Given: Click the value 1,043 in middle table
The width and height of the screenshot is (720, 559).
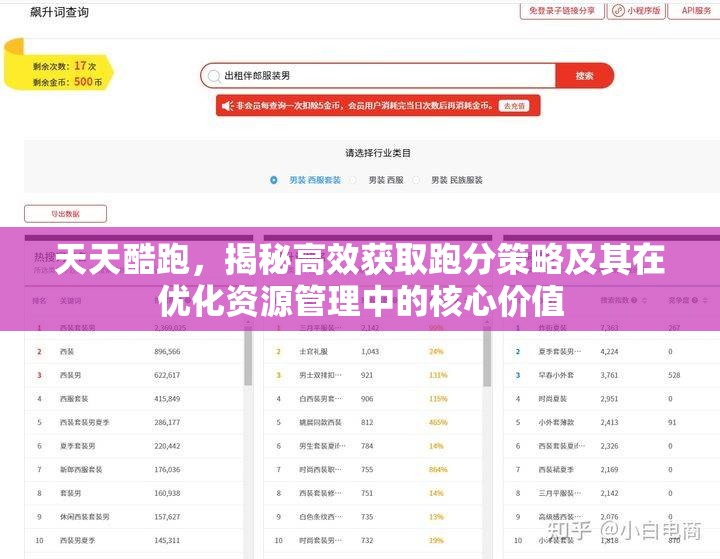Looking at the screenshot, I should pyautogui.click(x=370, y=351).
